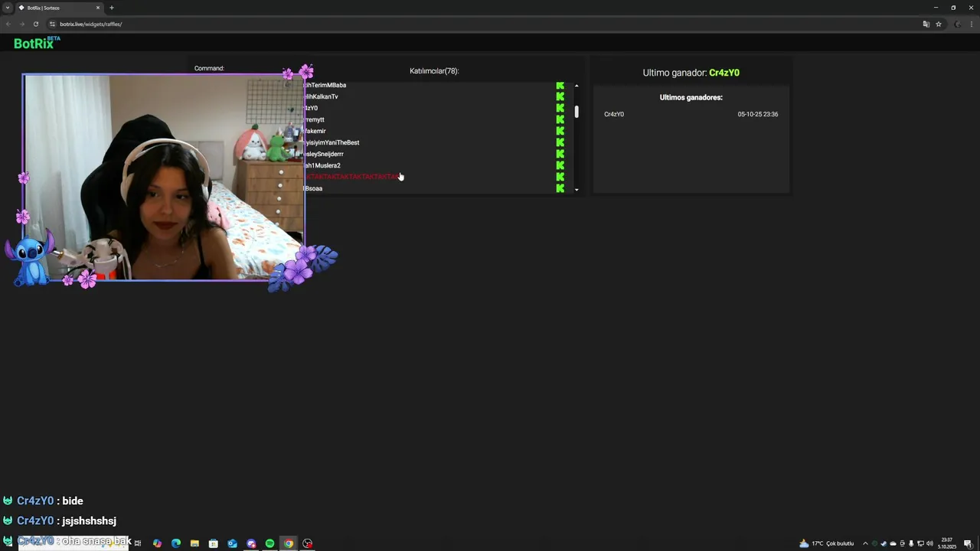Select the red TAKTAKTAK participant name

(x=351, y=177)
